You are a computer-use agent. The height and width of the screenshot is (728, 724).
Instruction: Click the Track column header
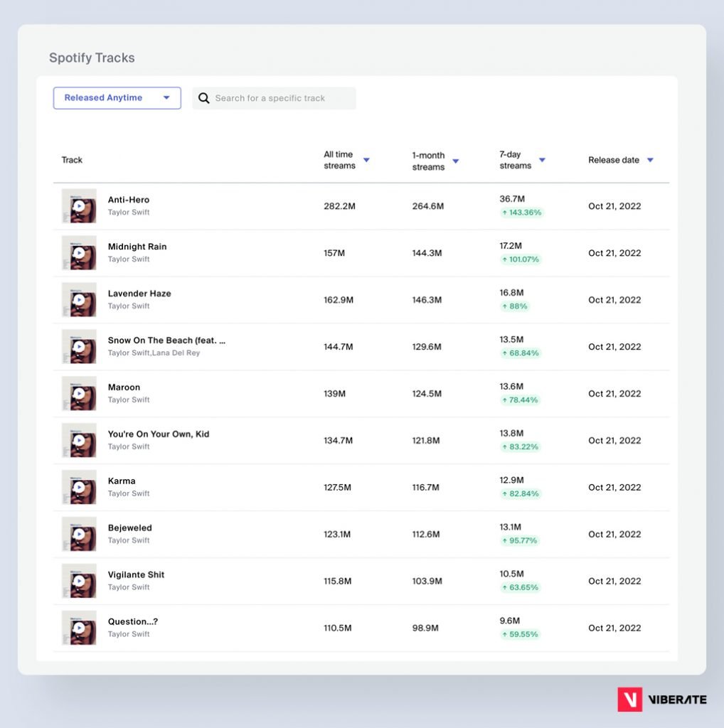[72, 160]
